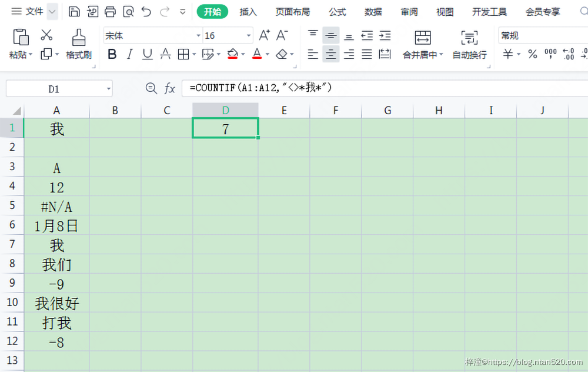The image size is (588, 372).
Task: Click the Print icon
Action: [110, 12]
